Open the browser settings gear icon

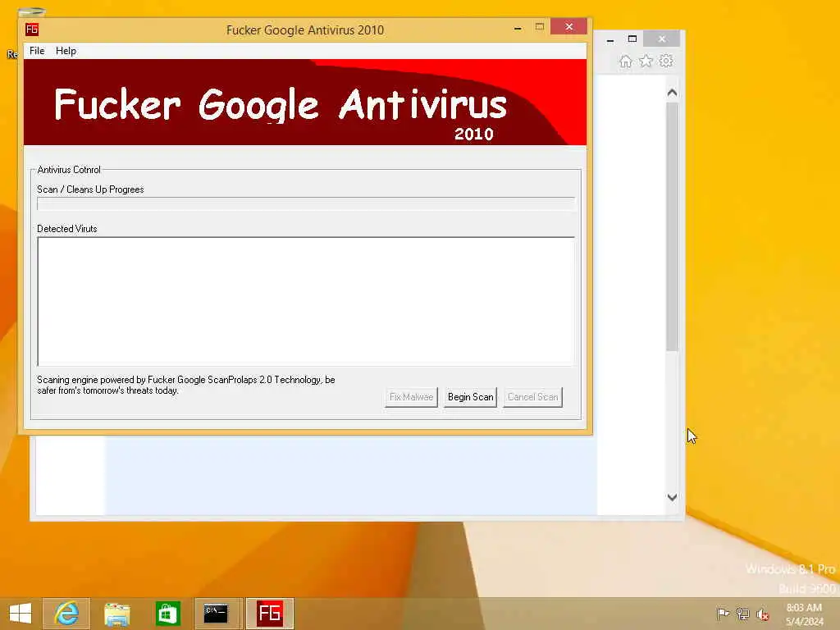tap(666, 61)
